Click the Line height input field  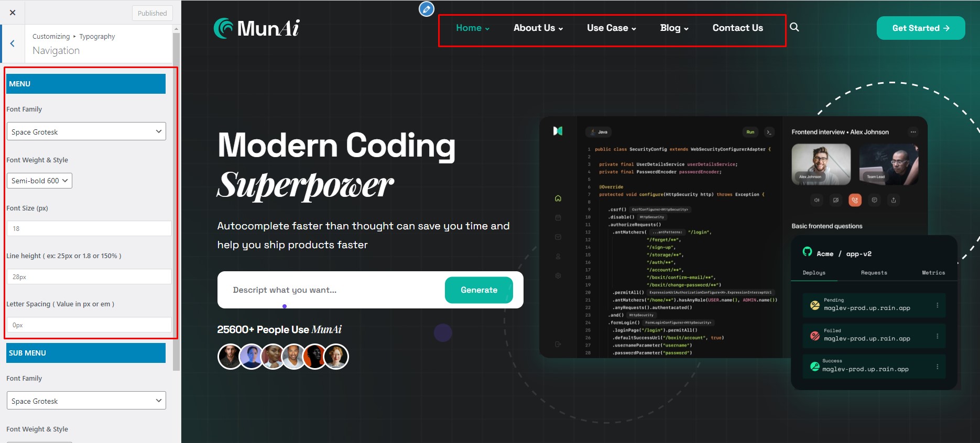[x=89, y=276]
